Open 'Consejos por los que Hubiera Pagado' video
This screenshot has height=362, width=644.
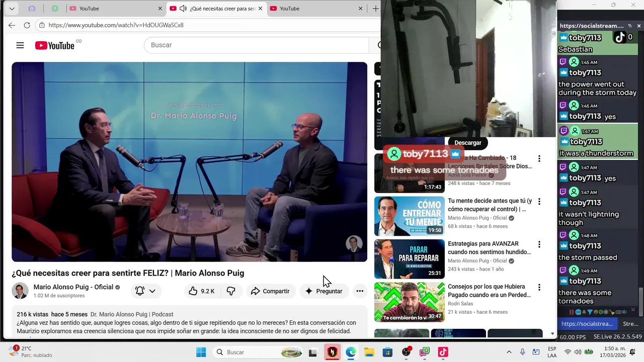(x=490, y=291)
